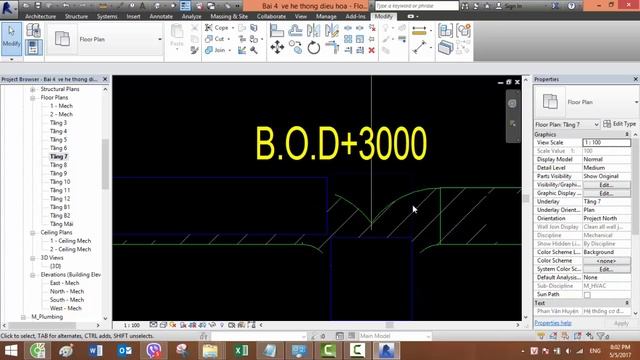Select the Offset tool

(x=295, y=31)
